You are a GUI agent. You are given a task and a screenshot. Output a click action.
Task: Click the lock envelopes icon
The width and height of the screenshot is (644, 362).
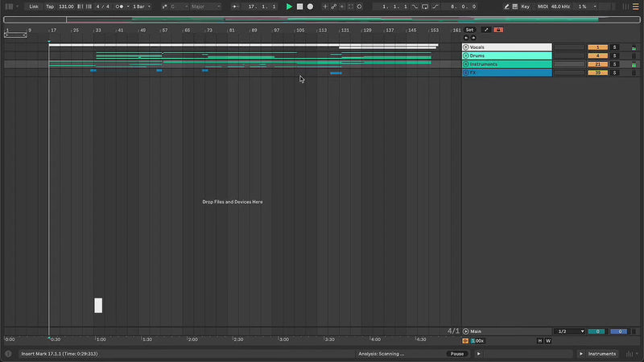498,30
